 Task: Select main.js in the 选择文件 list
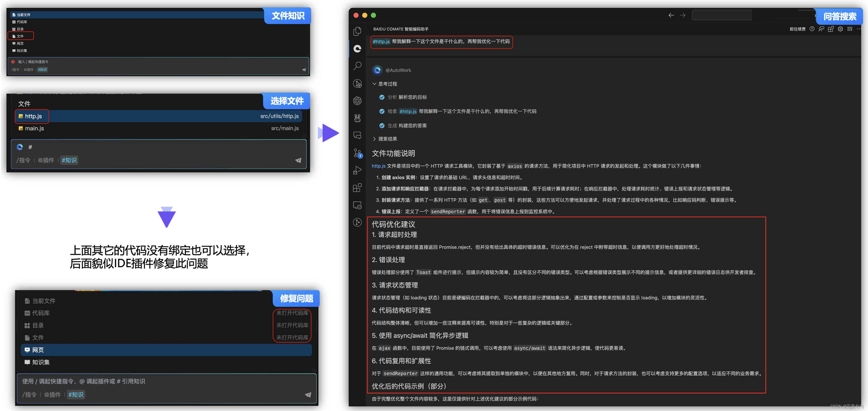pos(158,128)
